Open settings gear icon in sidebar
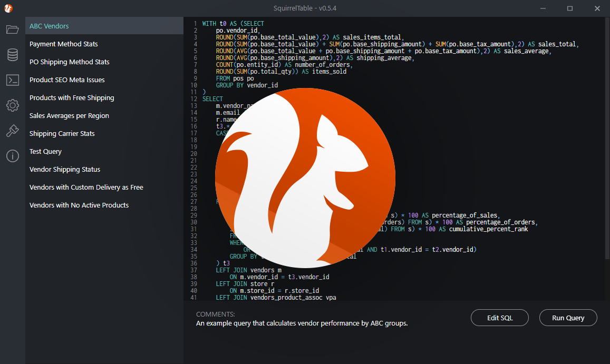 [x=13, y=105]
